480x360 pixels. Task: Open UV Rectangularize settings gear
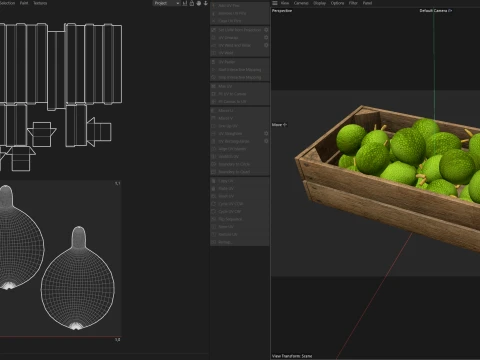pos(266,141)
